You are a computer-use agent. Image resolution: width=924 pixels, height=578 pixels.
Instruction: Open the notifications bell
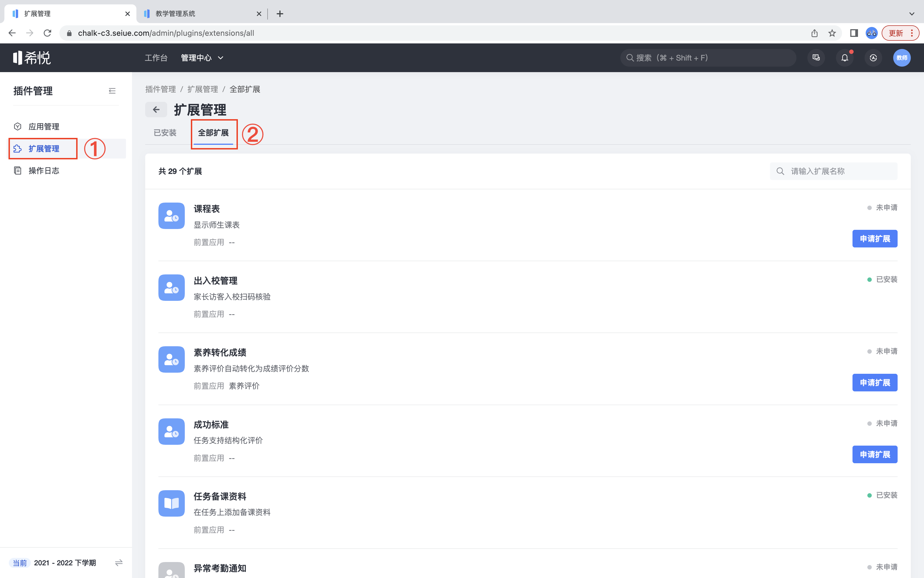[x=845, y=58]
